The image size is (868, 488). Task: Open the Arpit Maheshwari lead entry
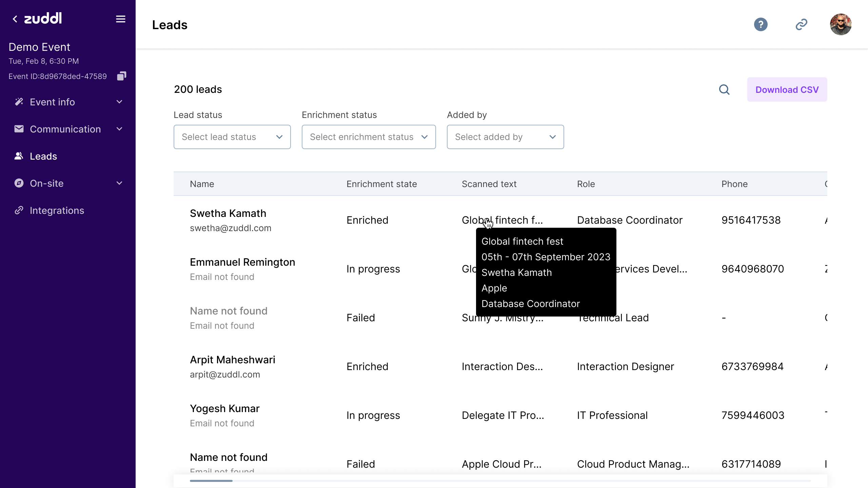(x=232, y=360)
